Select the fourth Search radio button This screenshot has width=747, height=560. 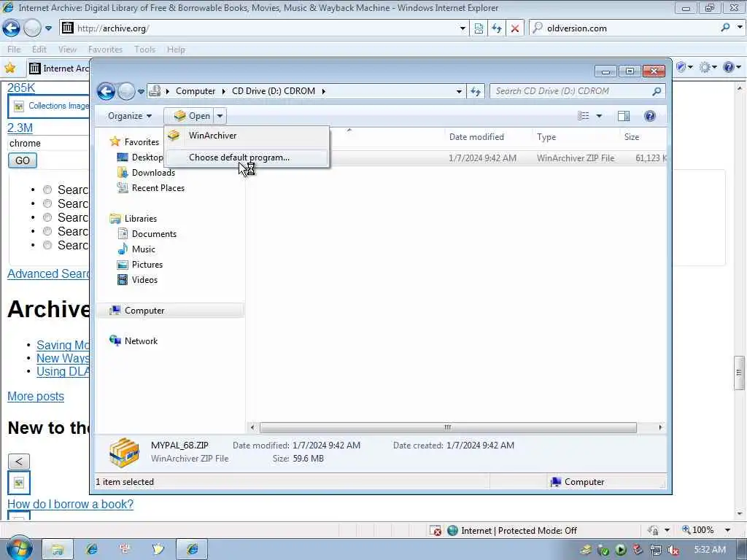pyautogui.click(x=47, y=231)
